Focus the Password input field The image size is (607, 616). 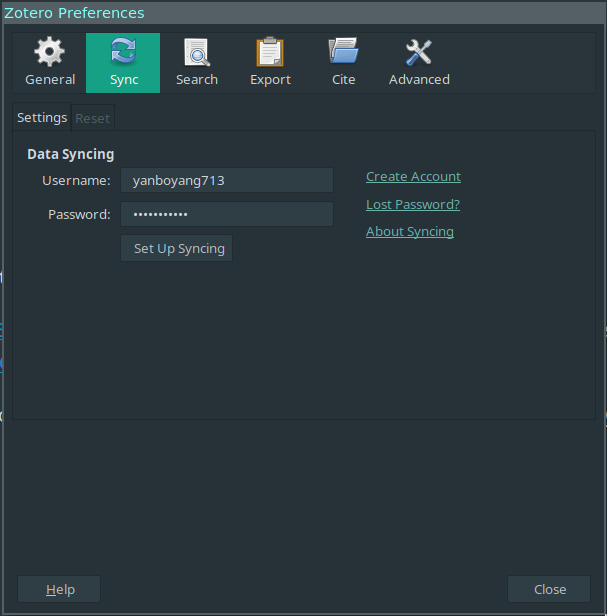(x=227, y=214)
